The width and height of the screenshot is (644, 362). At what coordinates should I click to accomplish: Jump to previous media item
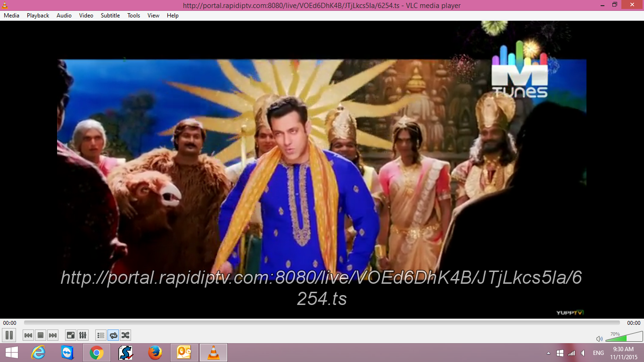click(x=28, y=335)
